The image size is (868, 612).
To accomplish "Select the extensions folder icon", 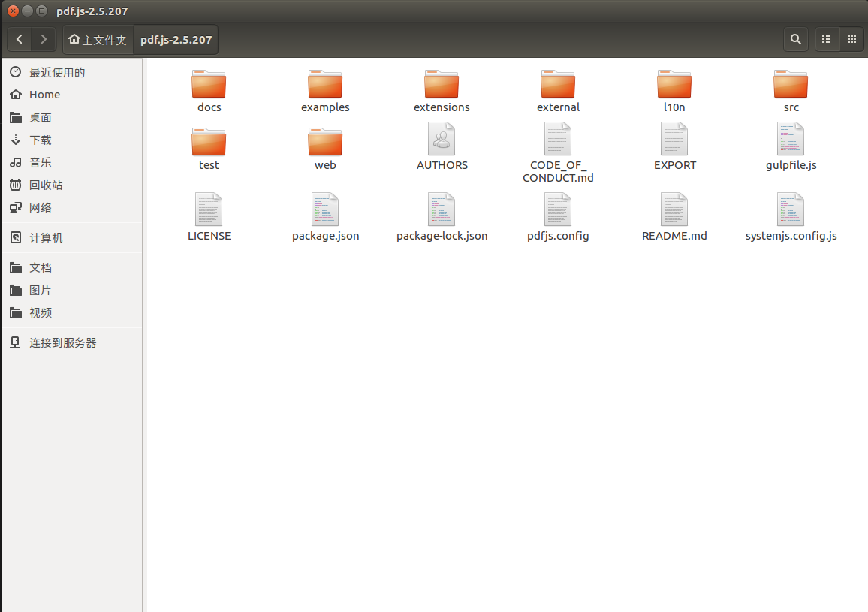I will pyautogui.click(x=442, y=85).
